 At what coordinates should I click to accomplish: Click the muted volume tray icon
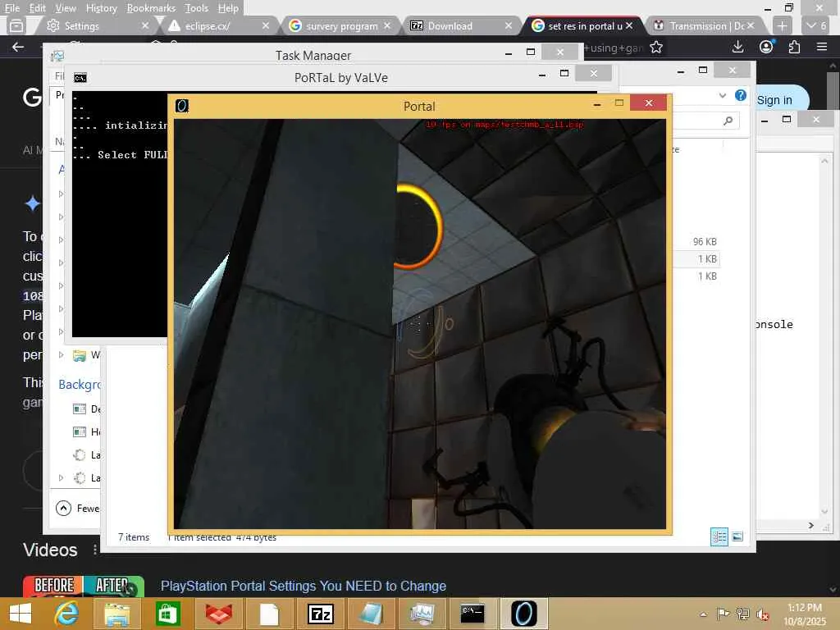pyautogui.click(x=762, y=614)
